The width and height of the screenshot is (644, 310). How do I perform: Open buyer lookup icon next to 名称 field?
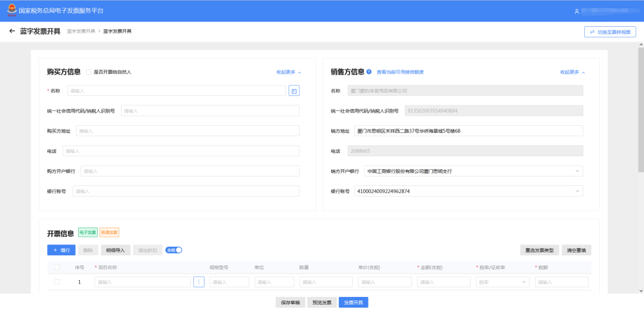pos(294,91)
